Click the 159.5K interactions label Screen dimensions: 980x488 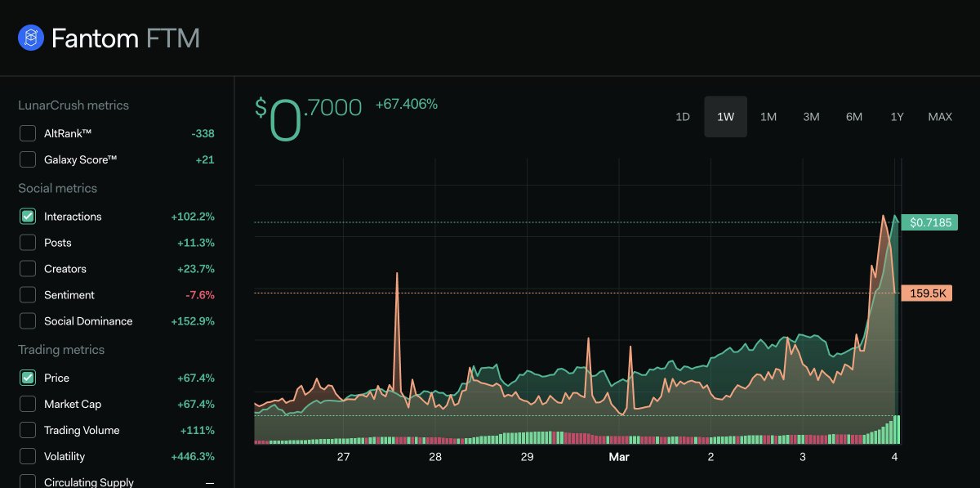tap(927, 293)
